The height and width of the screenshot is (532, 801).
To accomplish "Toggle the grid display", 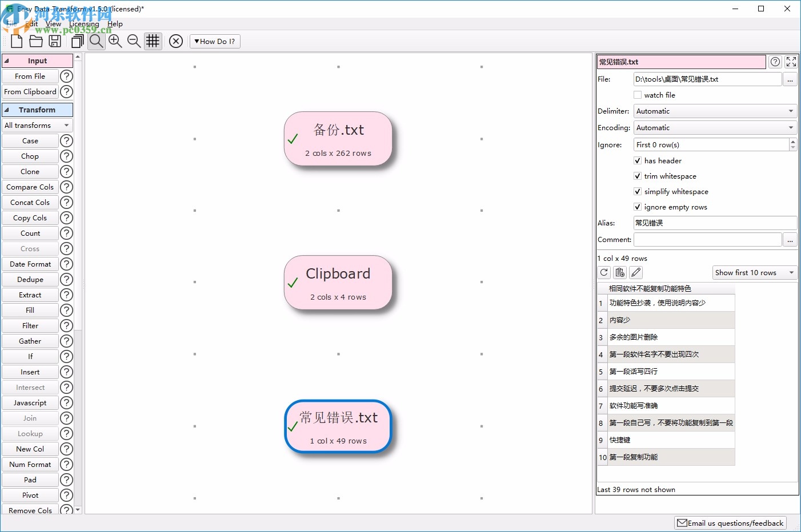I will 153,41.
